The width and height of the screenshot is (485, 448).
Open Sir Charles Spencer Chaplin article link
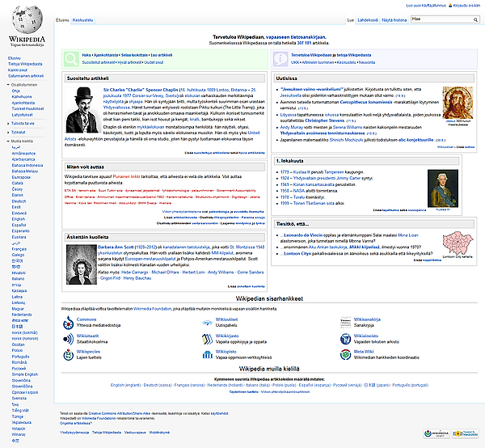[x=141, y=90]
